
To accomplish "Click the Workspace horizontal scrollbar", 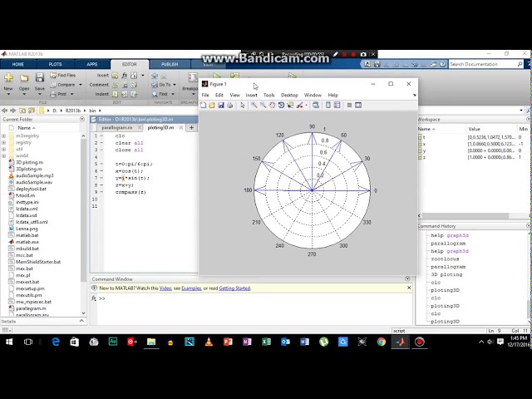I will 465,216.
